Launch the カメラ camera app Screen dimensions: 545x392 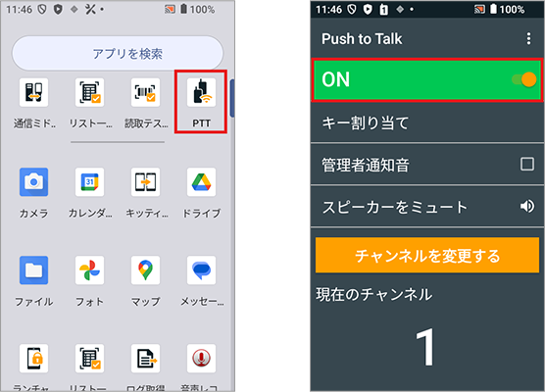point(33,182)
